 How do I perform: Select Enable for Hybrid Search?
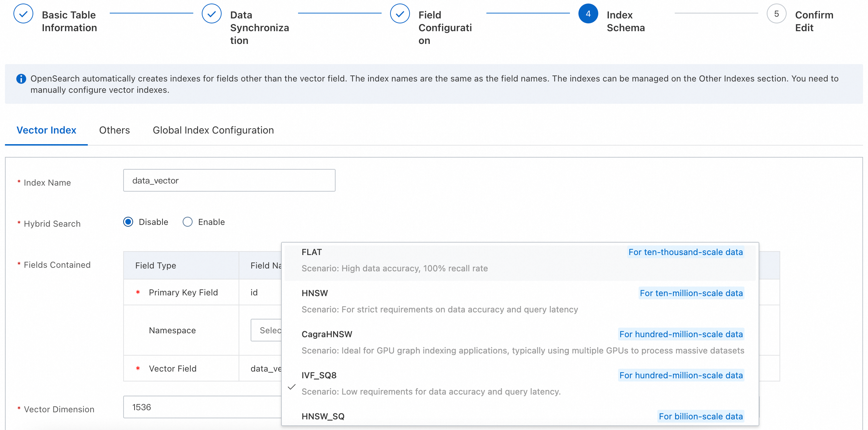click(188, 222)
